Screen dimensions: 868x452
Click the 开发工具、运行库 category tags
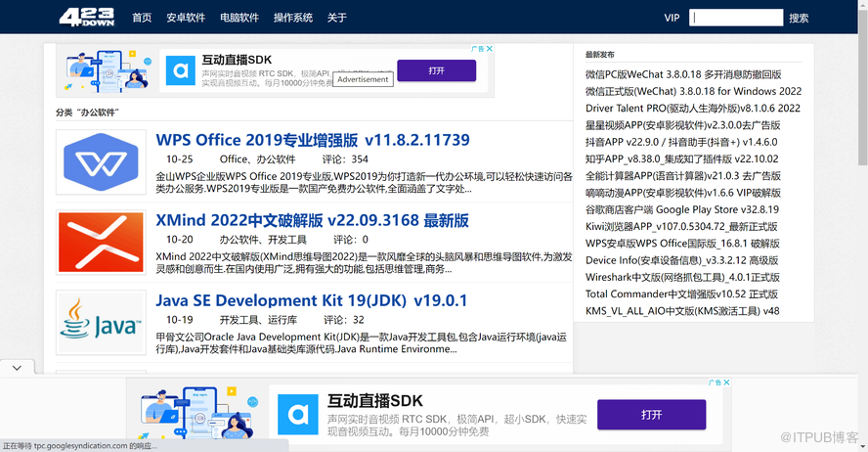[x=258, y=320]
